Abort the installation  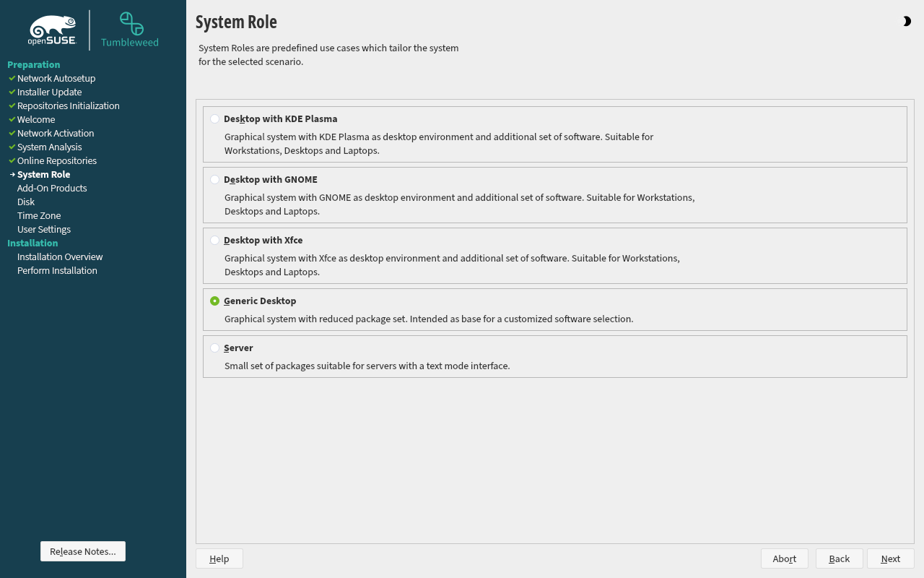(x=785, y=558)
